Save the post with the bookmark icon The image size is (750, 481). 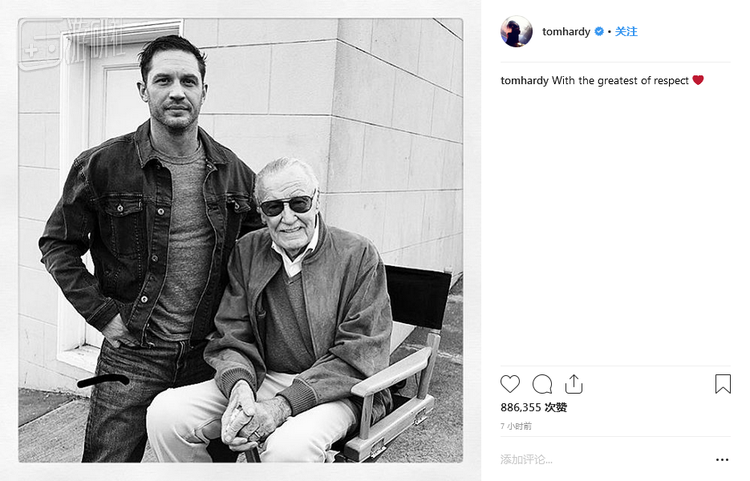pyautogui.click(x=722, y=384)
